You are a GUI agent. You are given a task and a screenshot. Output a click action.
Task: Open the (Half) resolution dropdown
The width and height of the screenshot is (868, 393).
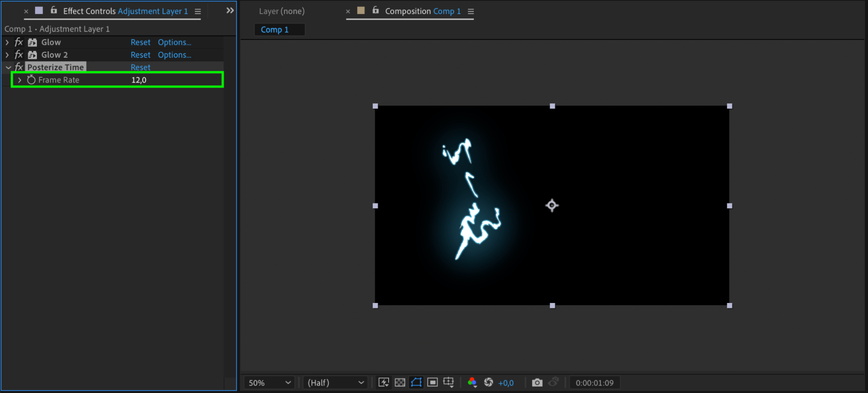pos(335,383)
